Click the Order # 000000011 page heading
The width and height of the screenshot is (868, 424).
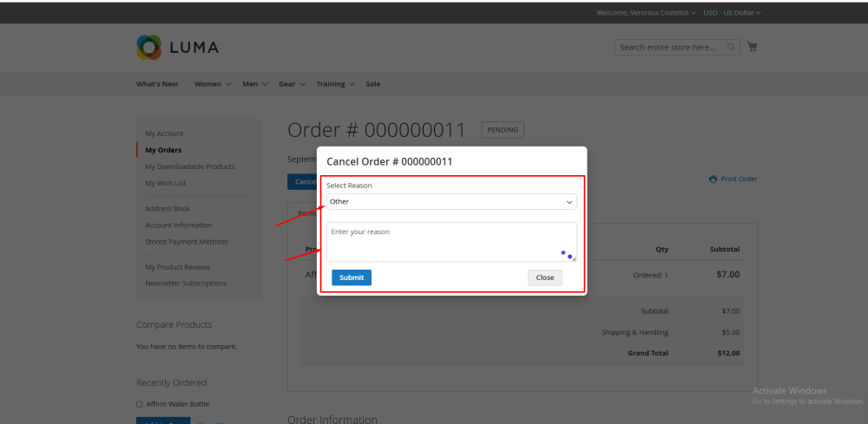(377, 130)
